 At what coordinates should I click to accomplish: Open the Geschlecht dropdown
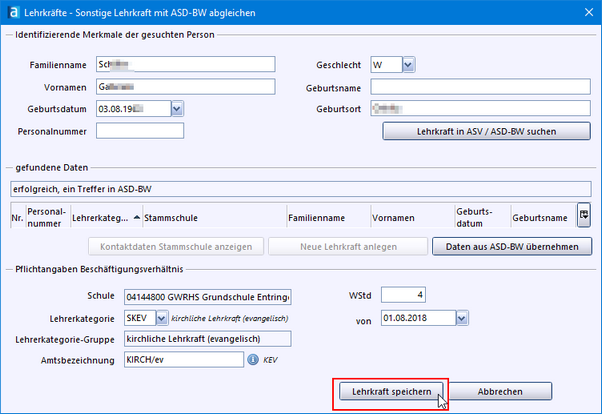408,65
